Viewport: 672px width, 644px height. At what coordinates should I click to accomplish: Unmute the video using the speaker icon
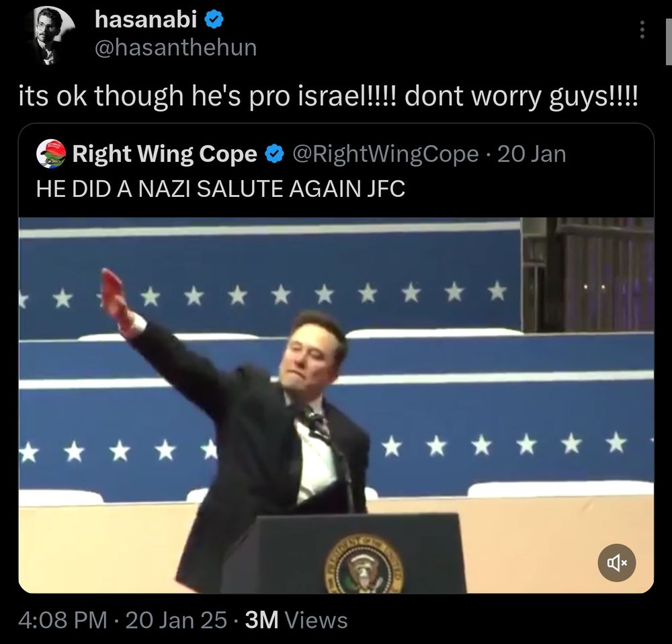[617, 563]
